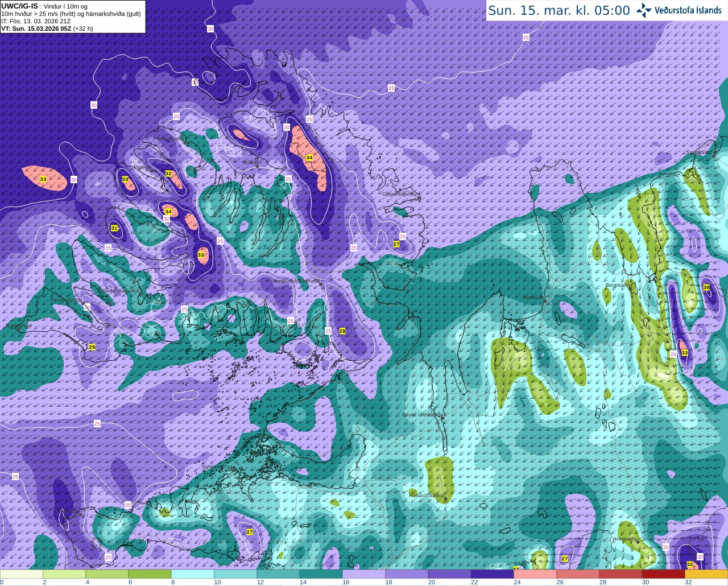Click the Æðey station marker
This screenshot has height=586, width=728.
[x=258, y=166]
